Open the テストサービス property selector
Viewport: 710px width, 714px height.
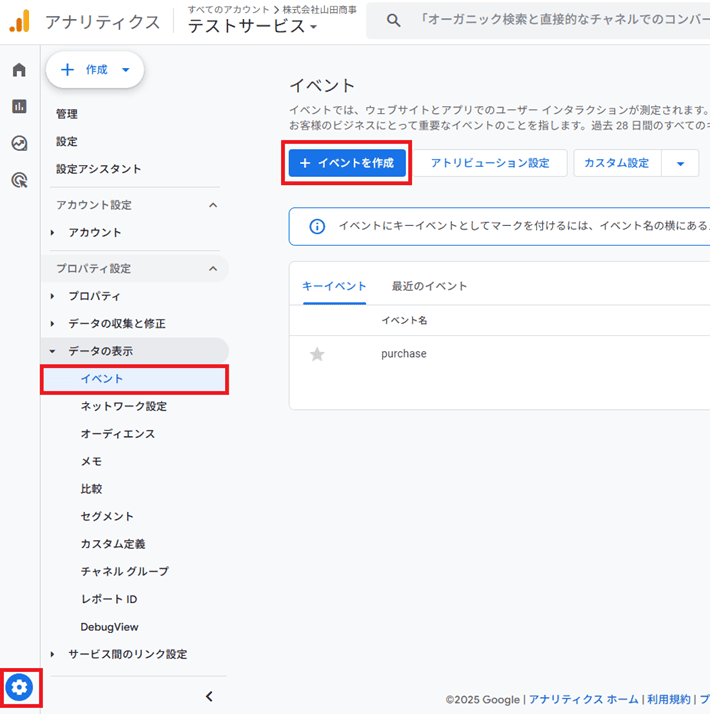coord(252,26)
